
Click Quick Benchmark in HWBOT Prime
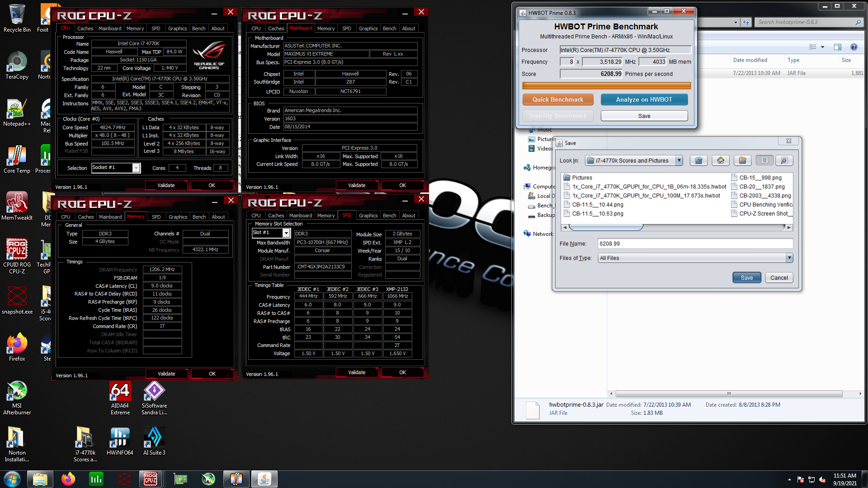coord(558,99)
